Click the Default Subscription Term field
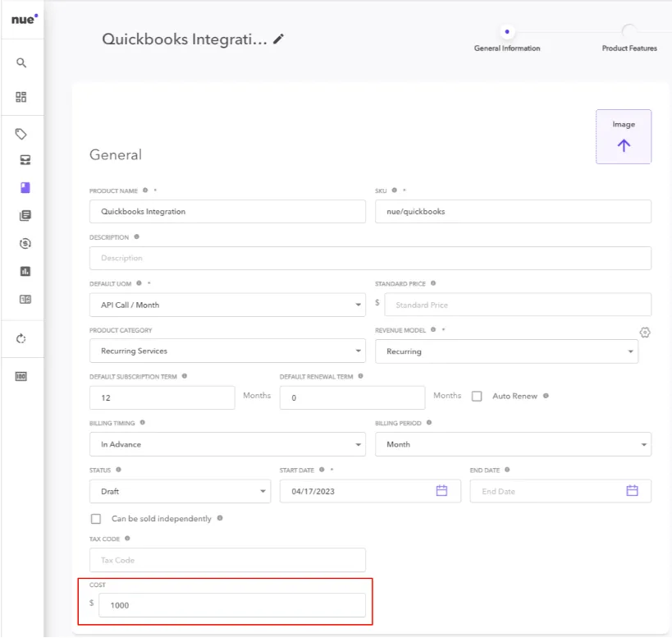Viewport: 672px width, 638px height. [x=162, y=398]
